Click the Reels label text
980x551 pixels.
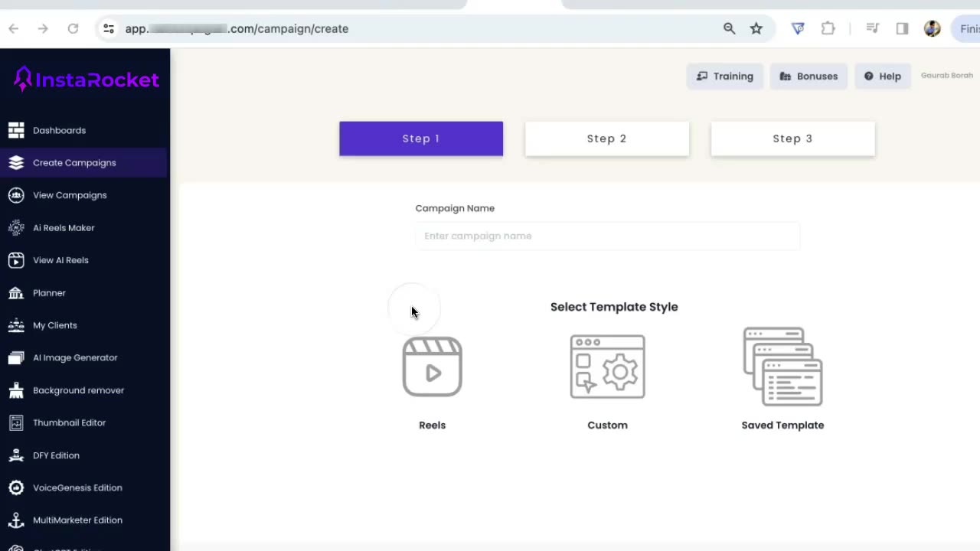pos(433,425)
